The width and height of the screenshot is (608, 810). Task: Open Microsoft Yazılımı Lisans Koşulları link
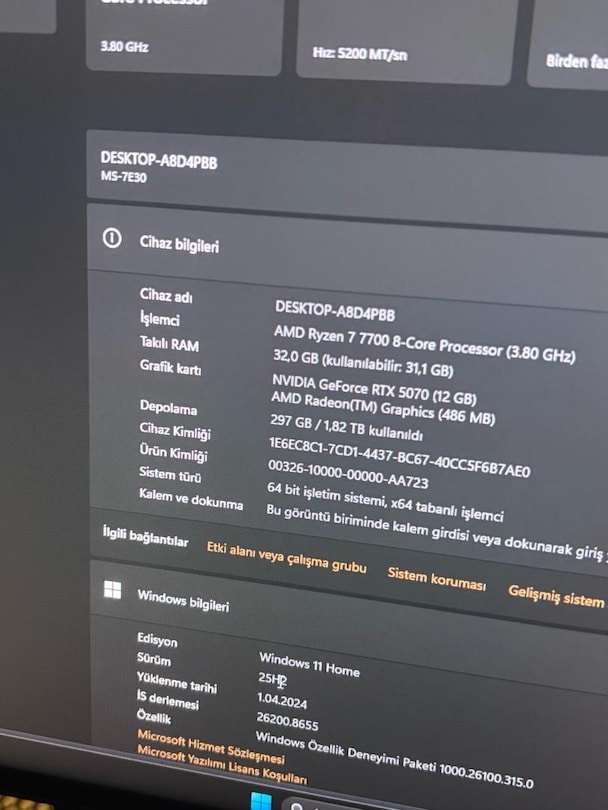pos(222,767)
